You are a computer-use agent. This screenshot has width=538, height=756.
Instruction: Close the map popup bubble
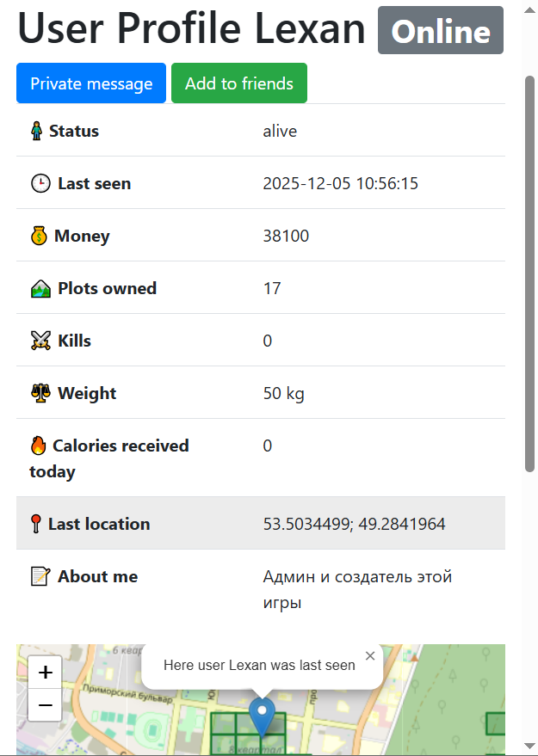tap(370, 656)
